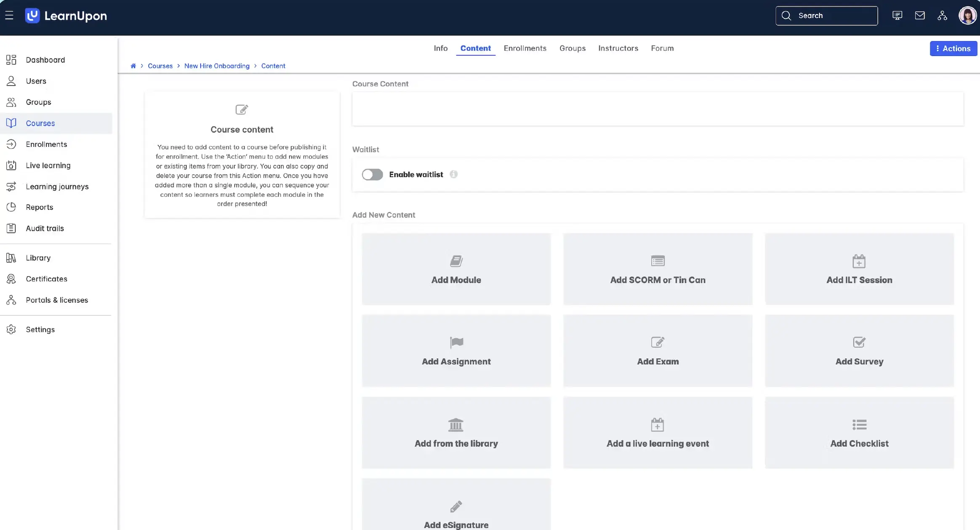Viewport: 980px width, 530px height.
Task: Open Learning journeys in sidebar
Action: (x=57, y=186)
